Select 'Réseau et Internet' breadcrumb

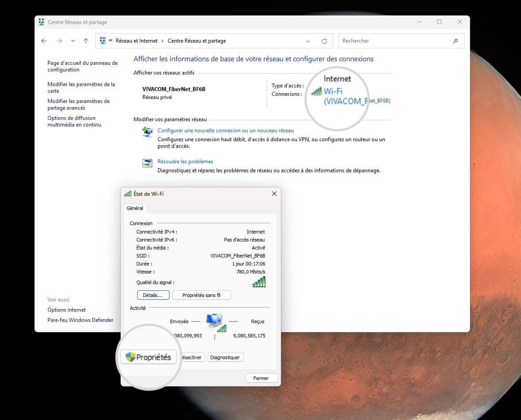coord(137,41)
